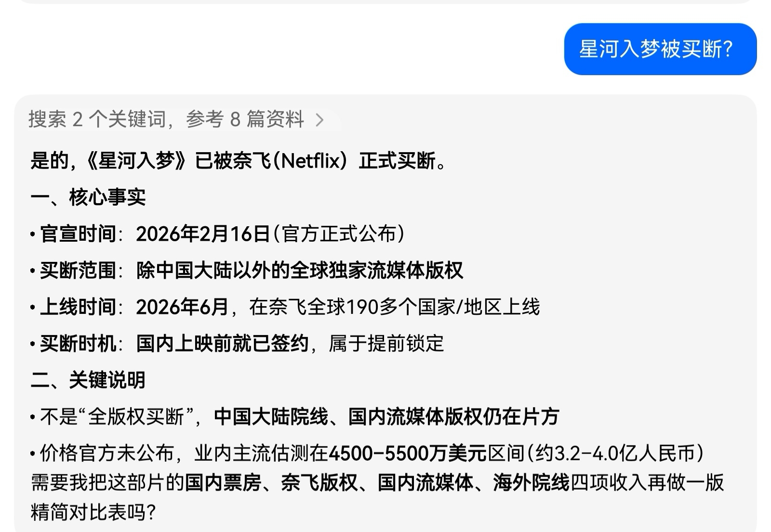Click the date 2026年2月16日
771x532 pixels.
[203, 234]
